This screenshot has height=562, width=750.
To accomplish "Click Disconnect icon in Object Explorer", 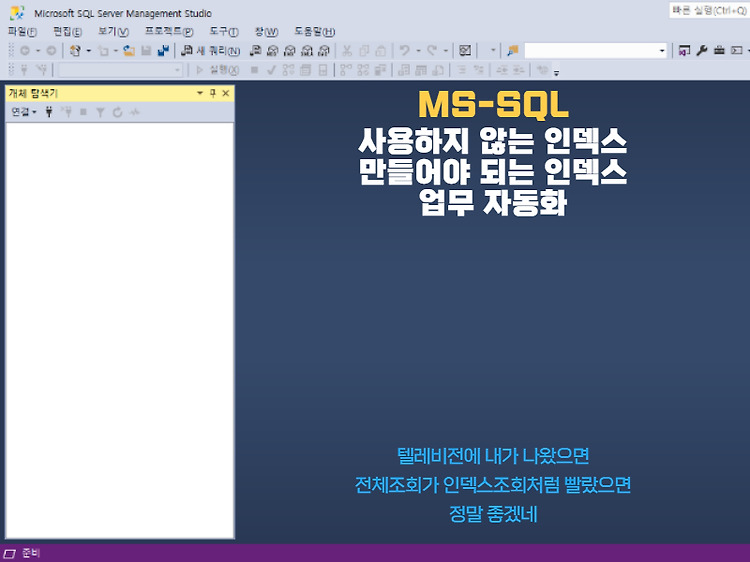I will [x=66, y=112].
